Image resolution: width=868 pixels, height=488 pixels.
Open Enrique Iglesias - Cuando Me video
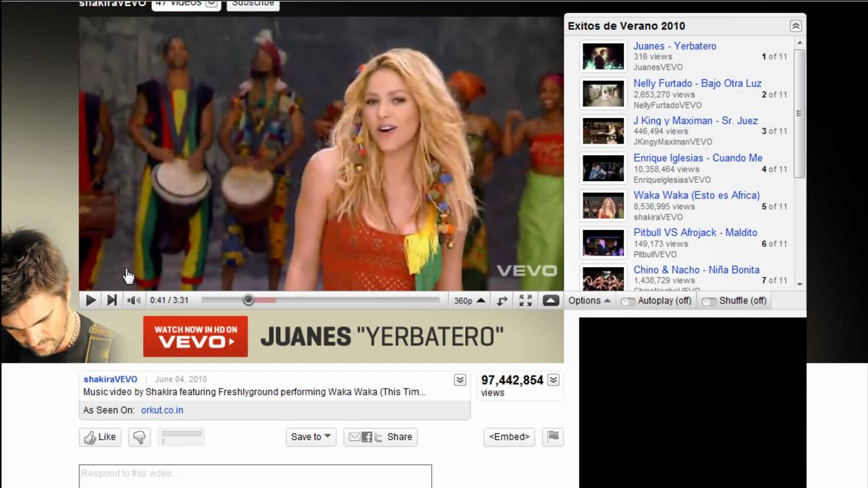pos(698,158)
